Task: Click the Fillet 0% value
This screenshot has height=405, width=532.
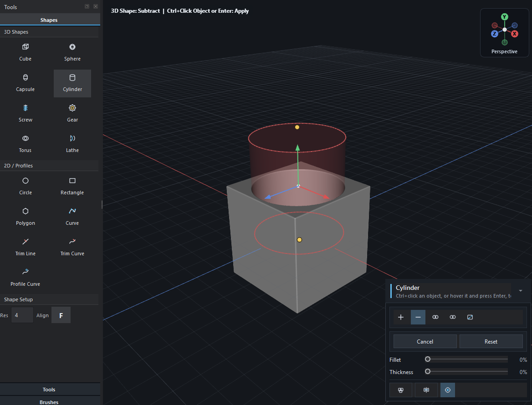Action: (x=523, y=360)
